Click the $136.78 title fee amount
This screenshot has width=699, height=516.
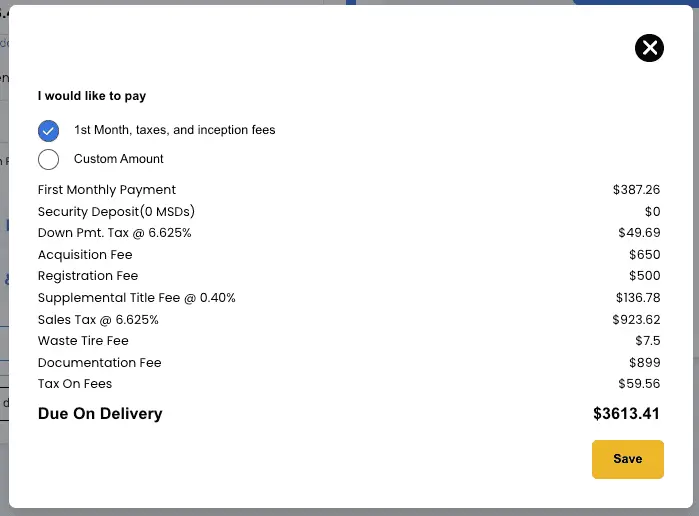638,298
